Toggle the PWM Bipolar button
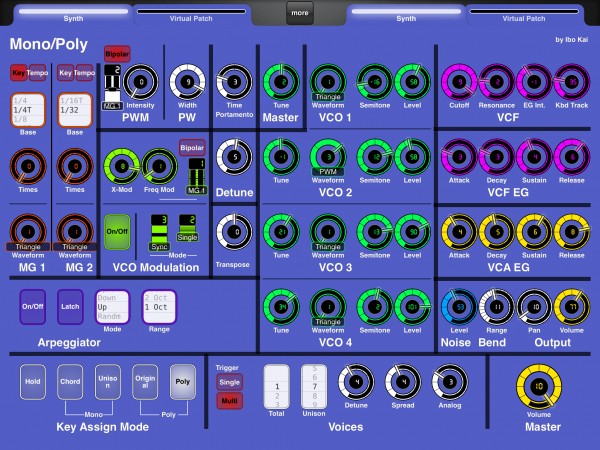The width and height of the screenshot is (600, 450). click(117, 54)
